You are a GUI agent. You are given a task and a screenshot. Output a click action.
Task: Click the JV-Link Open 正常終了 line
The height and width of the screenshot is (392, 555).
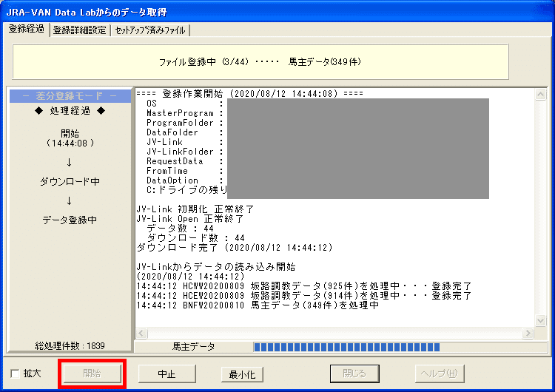[190, 219]
